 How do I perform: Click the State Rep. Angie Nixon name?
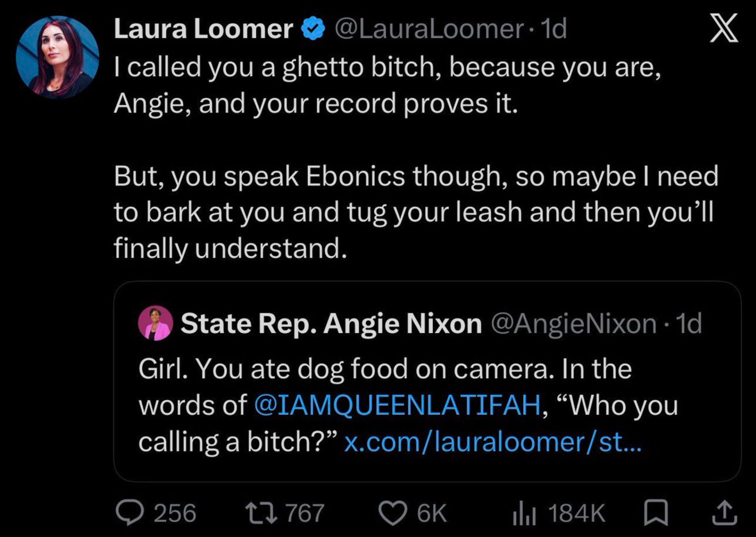point(331,324)
